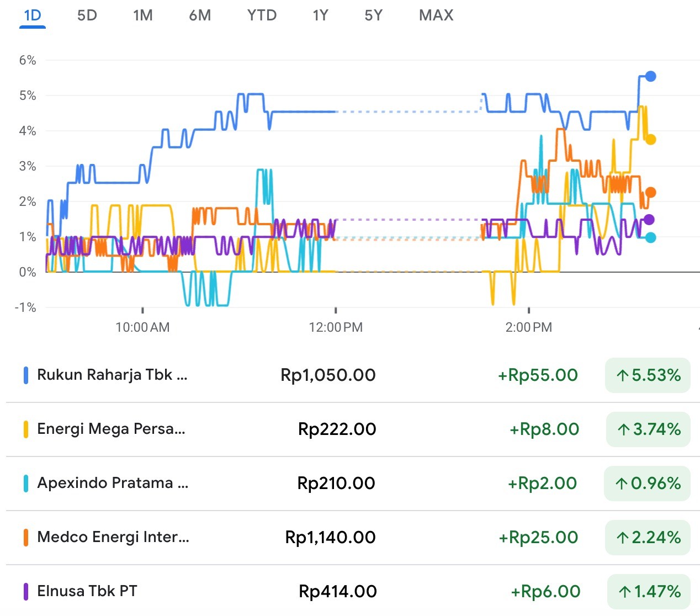Click the 10:00 AM axis label

pos(142,327)
